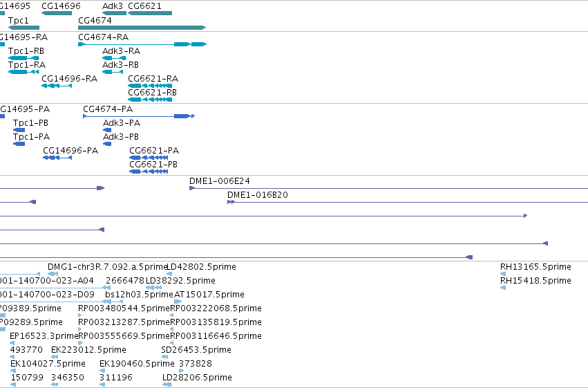This screenshot has width=588, height=388.
Task: Select transcript Tpc1-RA
Action: [23, 72]
